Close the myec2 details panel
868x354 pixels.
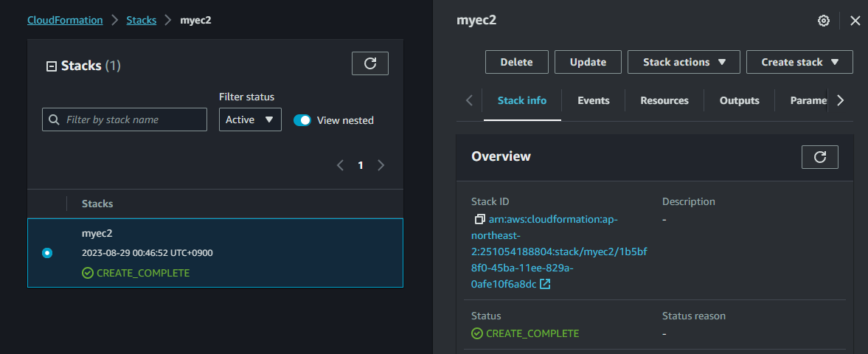855,21
